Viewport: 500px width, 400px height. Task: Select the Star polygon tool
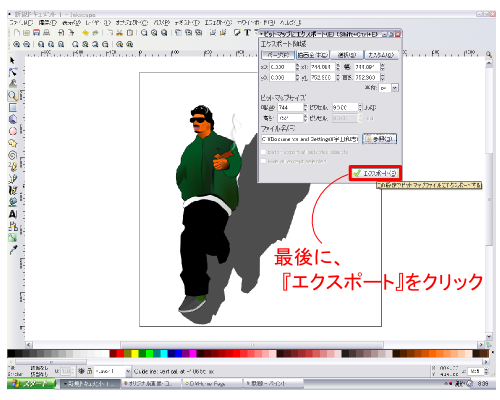click(13, 143)
